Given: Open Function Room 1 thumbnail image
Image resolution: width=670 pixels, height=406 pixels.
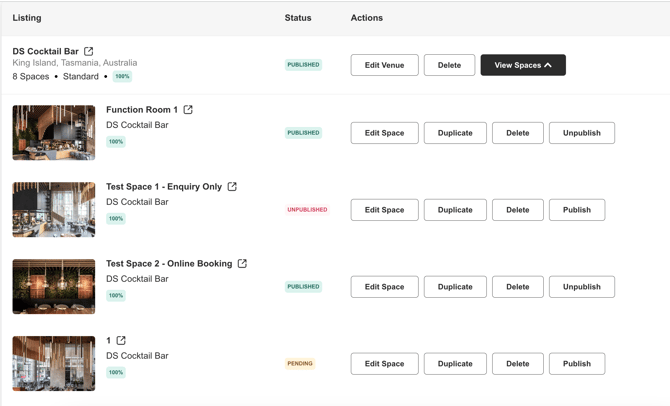Looking at the screenshot, I should point(54,132).
